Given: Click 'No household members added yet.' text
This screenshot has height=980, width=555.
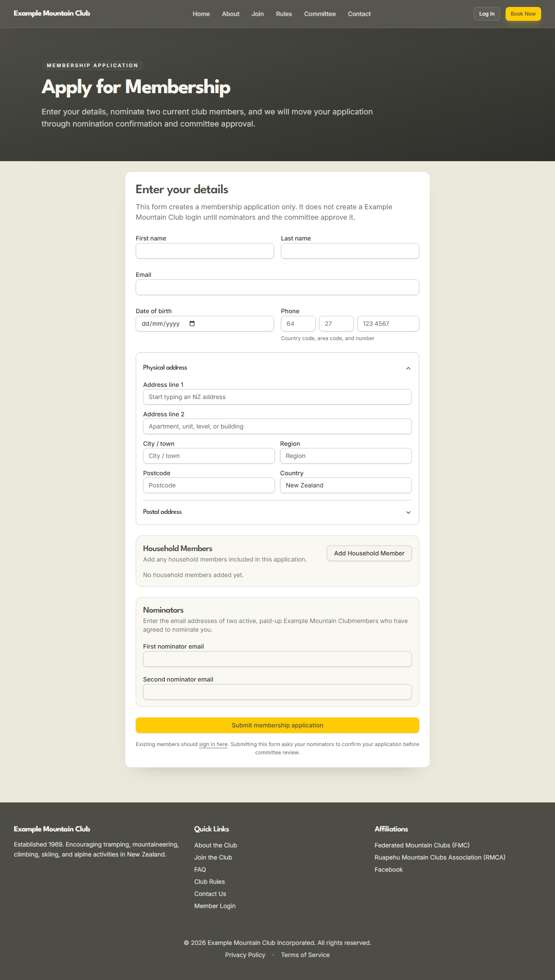Looking at the screenshot, I should pos(193,575).
